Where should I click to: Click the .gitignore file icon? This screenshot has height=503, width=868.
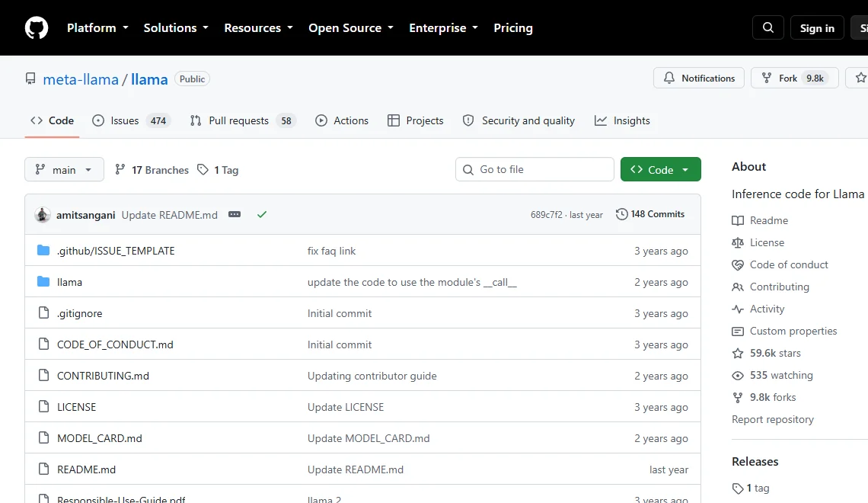click(43, 313)
